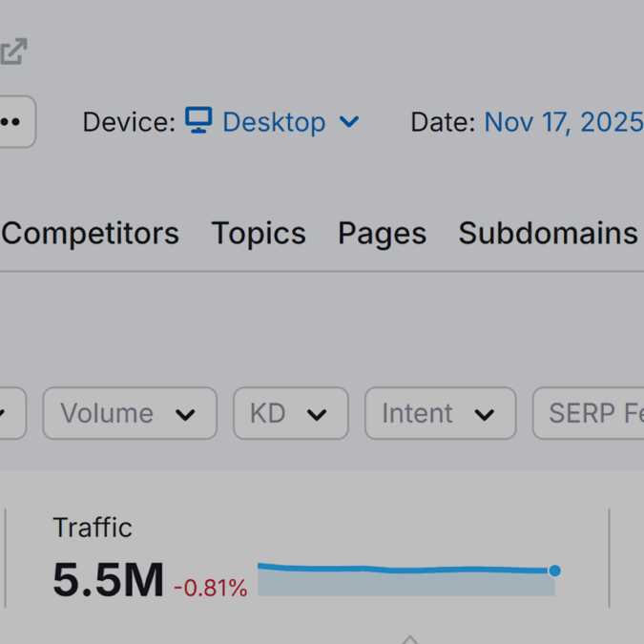The width and height of the screenshot is (644, 644).
Task: Click the desktop monitor icon
Action: pyautogui.click(x=198, y=121)
